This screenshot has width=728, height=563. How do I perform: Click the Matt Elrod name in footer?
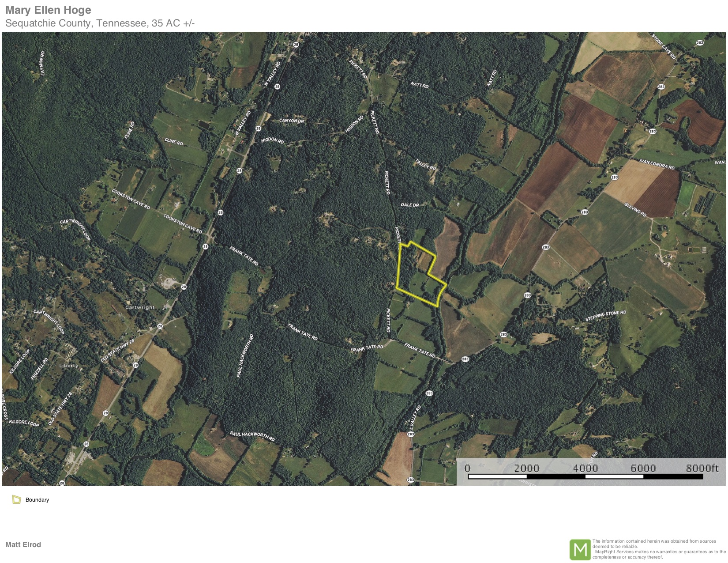click(x=23, y=544)
